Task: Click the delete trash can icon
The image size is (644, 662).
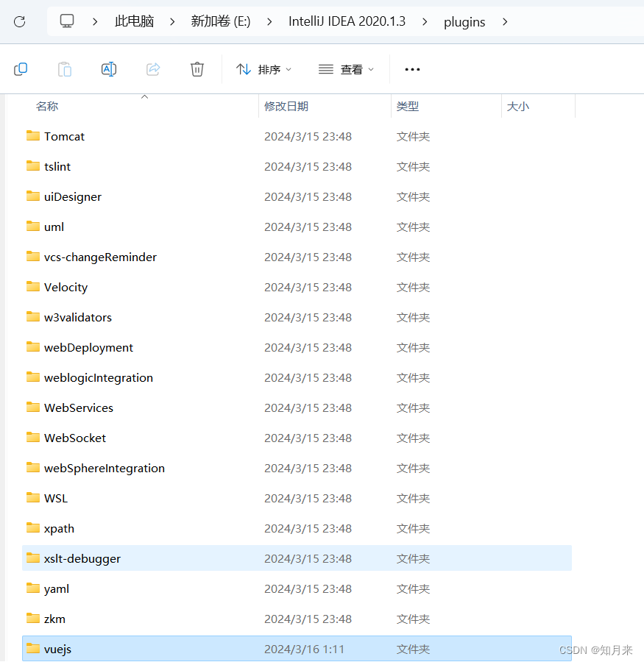Action: [197, 69]
